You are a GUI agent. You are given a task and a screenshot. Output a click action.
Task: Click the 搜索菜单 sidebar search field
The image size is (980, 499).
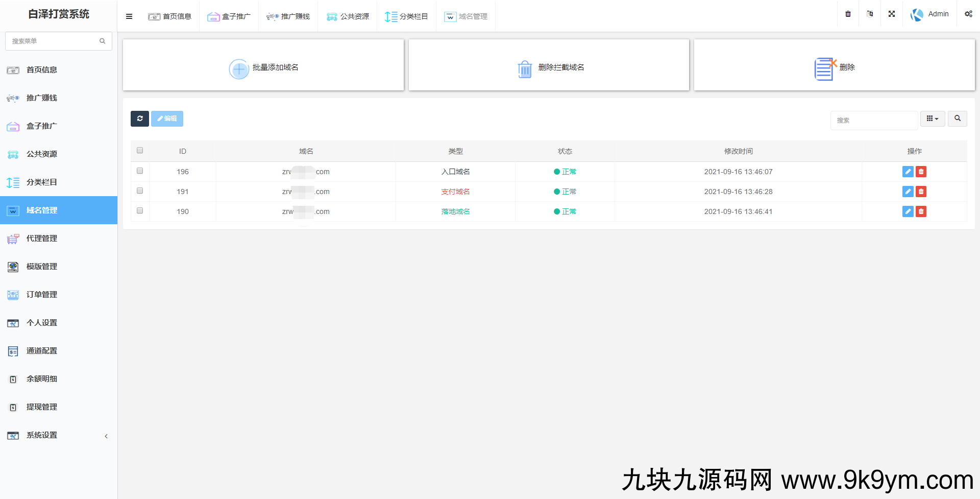54,41
